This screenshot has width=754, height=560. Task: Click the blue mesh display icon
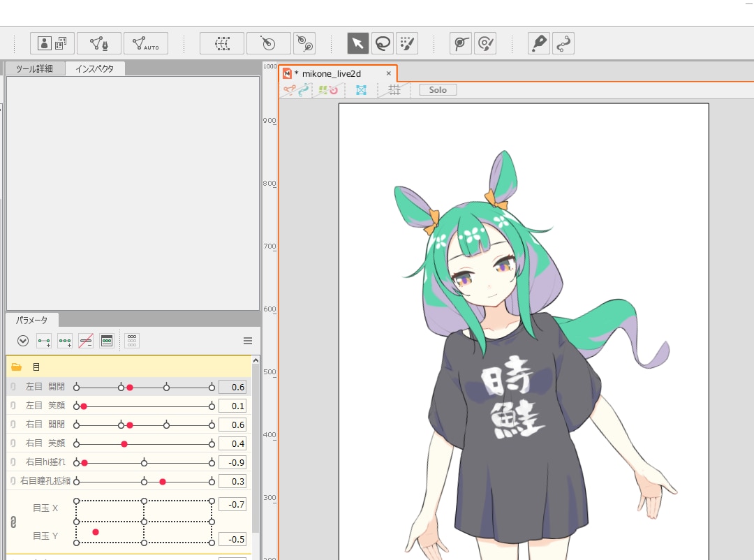pyautogui.click(x=361, y=90)
